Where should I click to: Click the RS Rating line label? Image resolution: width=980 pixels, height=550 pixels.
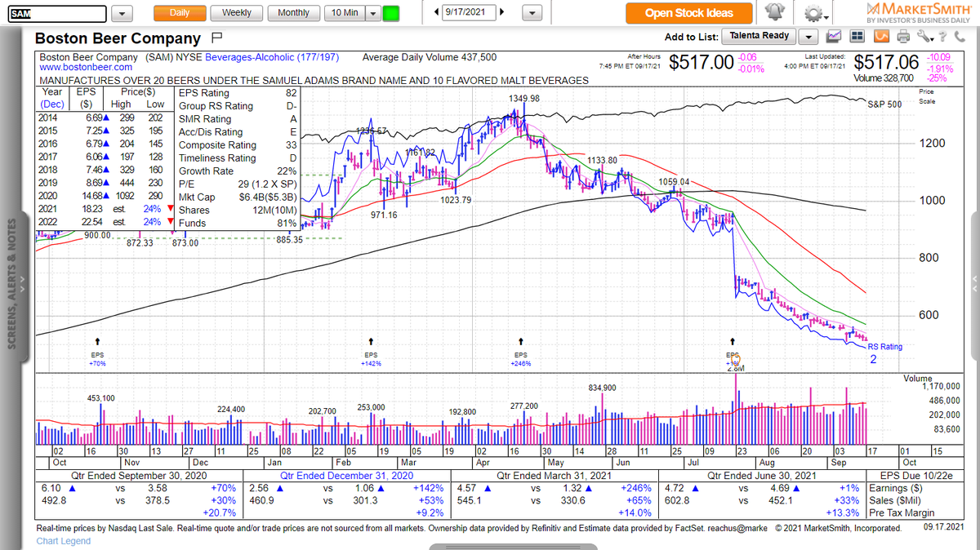click(885, 347)
